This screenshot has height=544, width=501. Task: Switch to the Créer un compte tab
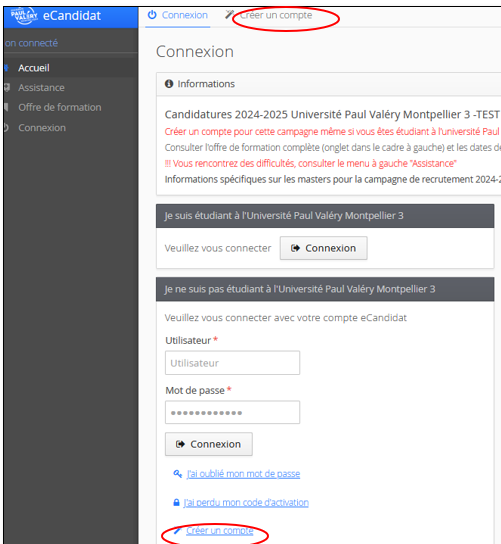click(x=276, y=15)
